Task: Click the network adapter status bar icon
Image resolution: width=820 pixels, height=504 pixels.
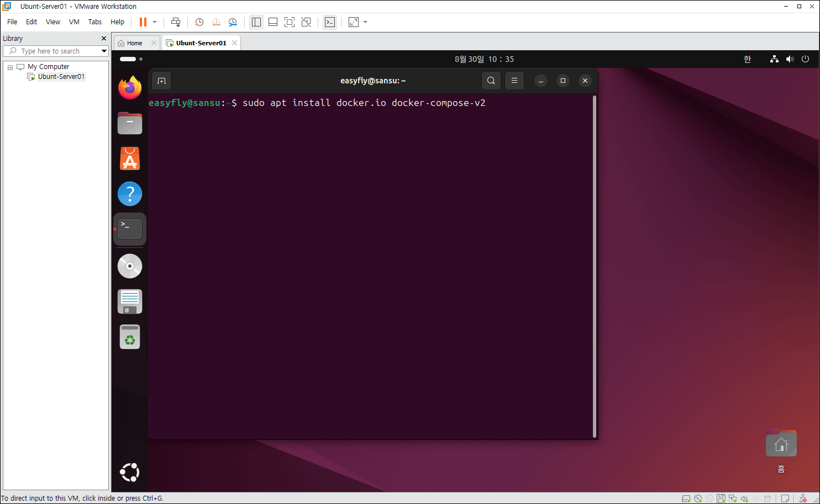Action: pyautogui.click(x=733, y=498)
